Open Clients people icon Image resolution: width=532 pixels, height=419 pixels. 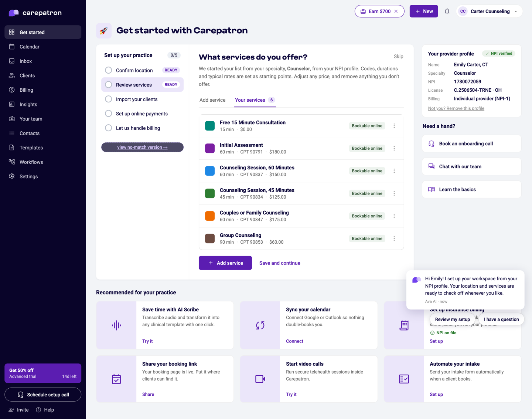(x=12, y=75)
